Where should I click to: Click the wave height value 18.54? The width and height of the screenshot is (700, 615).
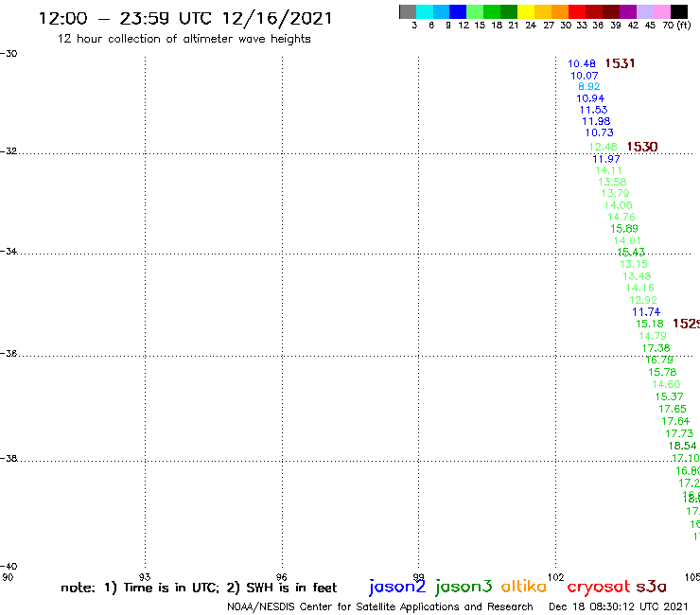682,446
